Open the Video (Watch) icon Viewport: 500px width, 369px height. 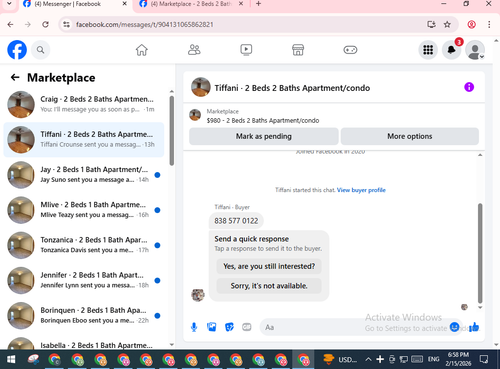(246, 50)
